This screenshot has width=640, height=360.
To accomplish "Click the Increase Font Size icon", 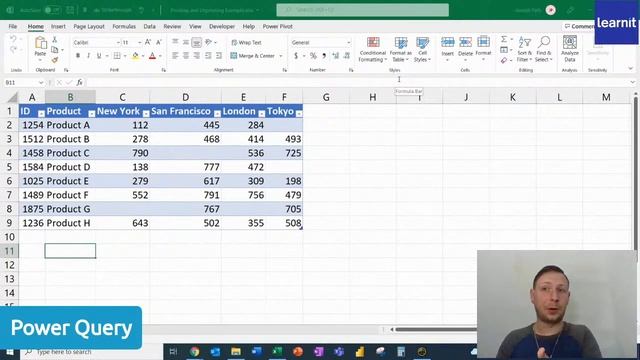I will point(148,42).
